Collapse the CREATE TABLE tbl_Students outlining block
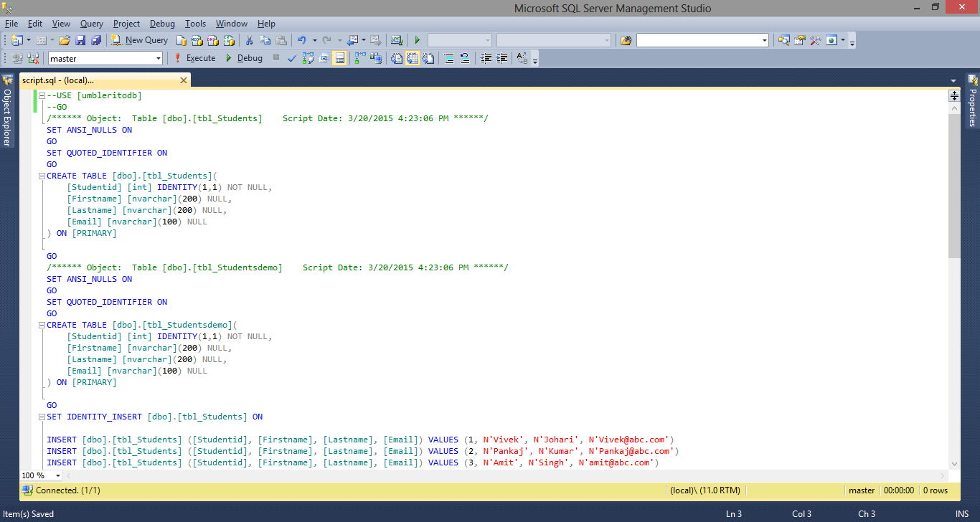The image size is (980, 522). tap(42, 176)
